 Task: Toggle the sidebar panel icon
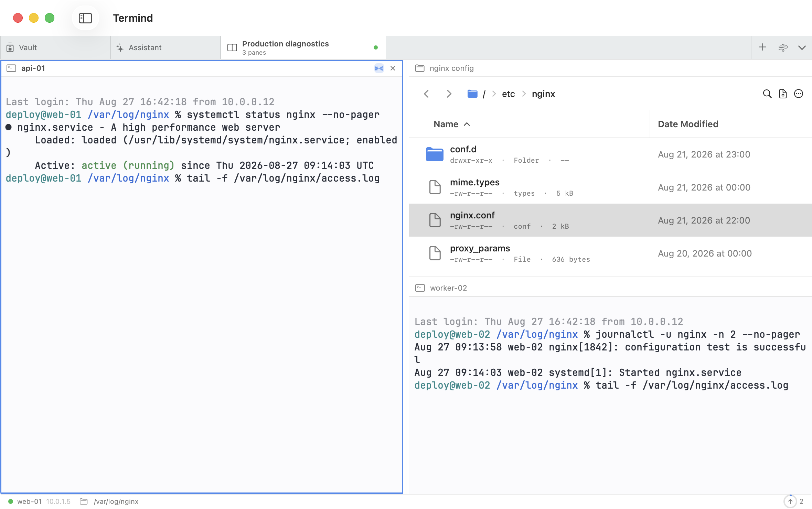85,18
